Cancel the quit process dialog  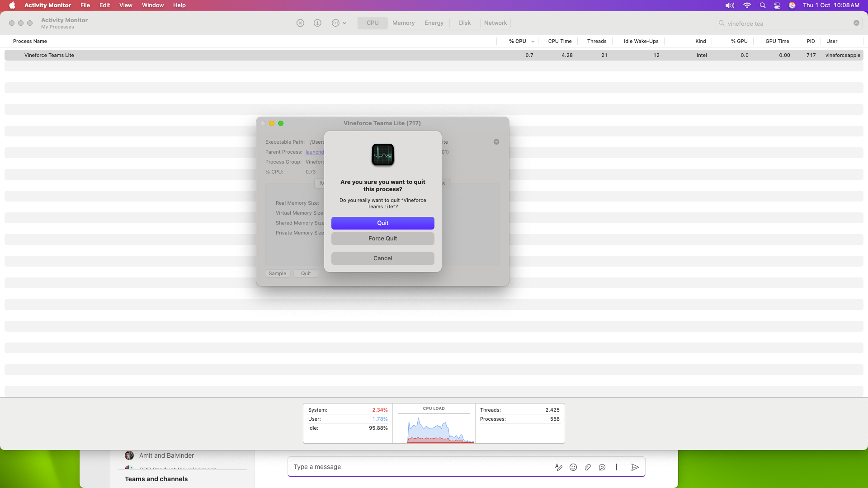point(383,258)
